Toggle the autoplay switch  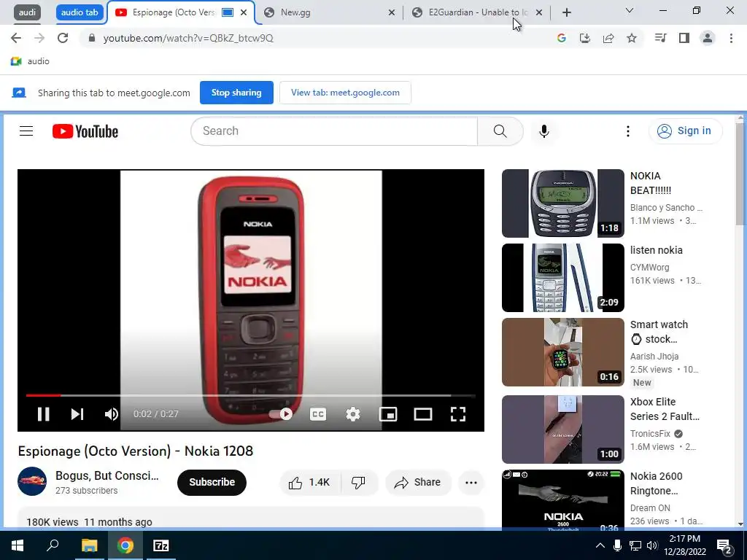click(x=281, y=414)
